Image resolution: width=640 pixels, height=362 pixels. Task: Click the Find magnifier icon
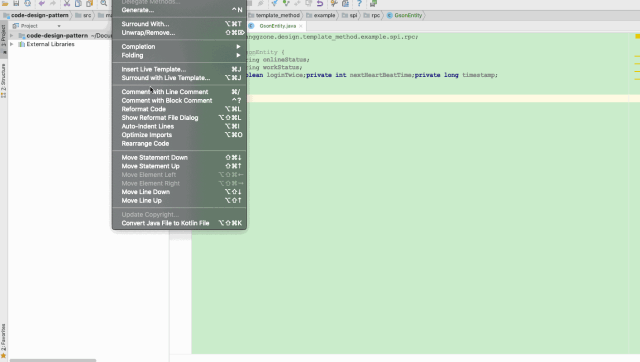pos(104,3)
